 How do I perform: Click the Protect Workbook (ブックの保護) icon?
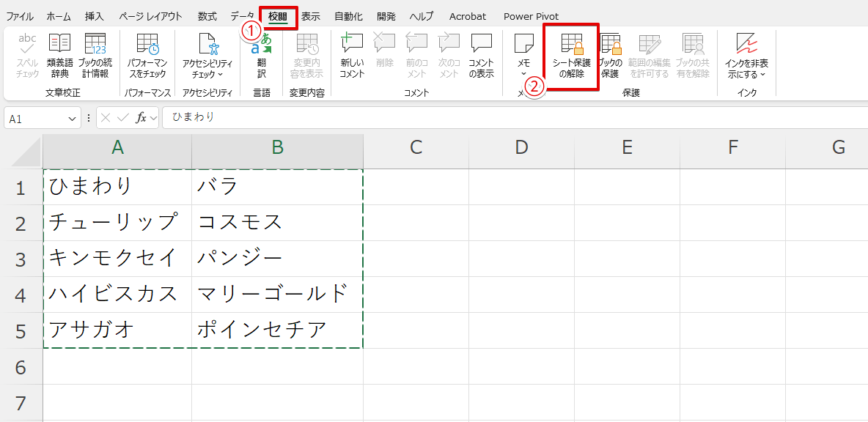(x=610, y=56)
